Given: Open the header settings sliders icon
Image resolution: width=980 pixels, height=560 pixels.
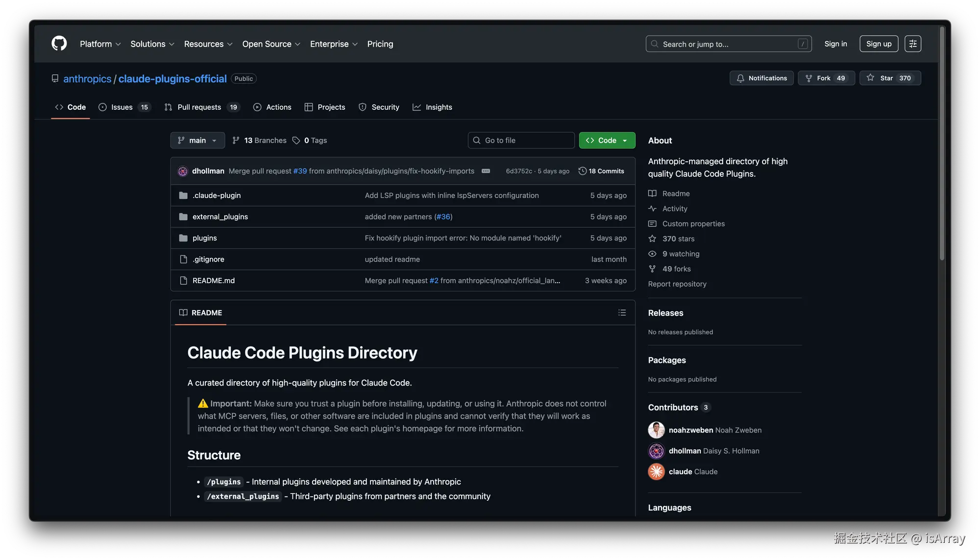Looking at the screenshot, I should click(x=913, y=44).
